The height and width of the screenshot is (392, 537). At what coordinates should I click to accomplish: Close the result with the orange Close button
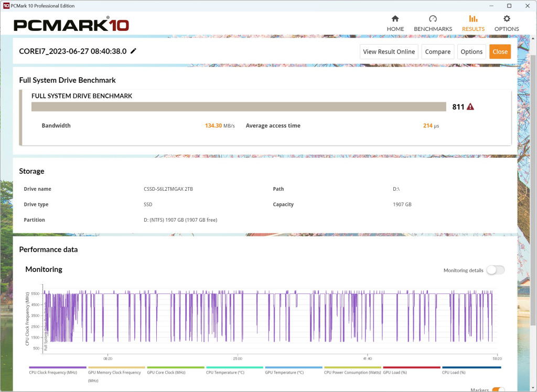500,52
